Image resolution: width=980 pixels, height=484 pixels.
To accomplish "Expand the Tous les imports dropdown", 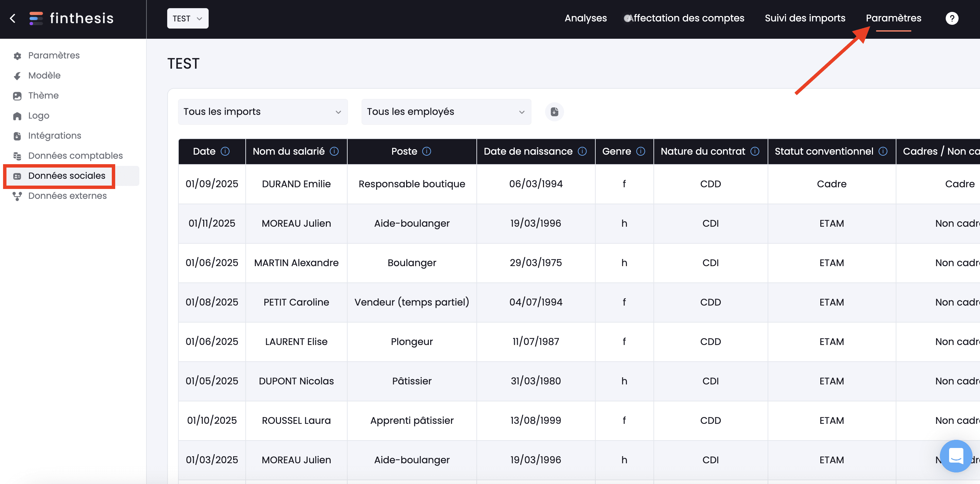I will (262, 112).
